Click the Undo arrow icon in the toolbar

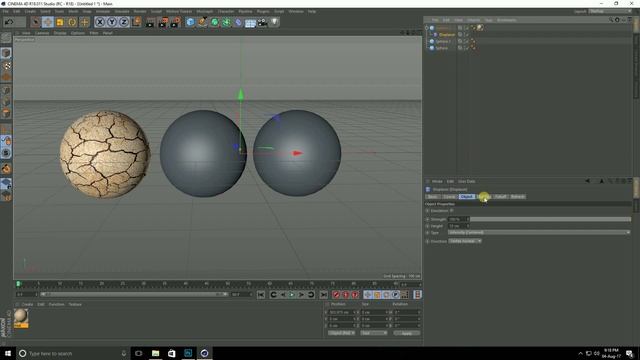9,22
